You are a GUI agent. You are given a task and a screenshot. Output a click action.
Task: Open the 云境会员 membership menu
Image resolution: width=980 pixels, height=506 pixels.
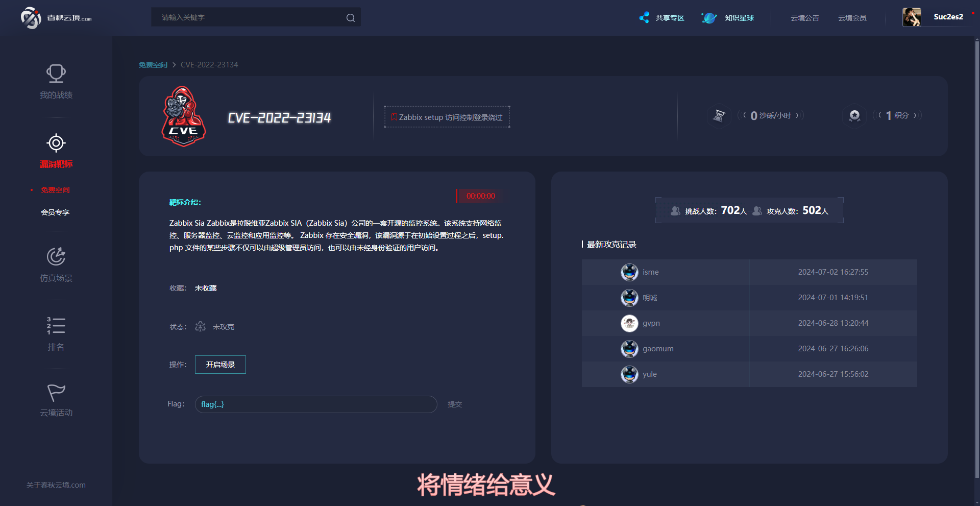(x=852, y=18)
